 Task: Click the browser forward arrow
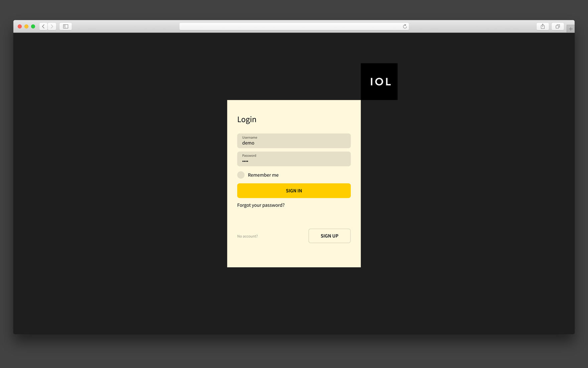click(52, 26)
